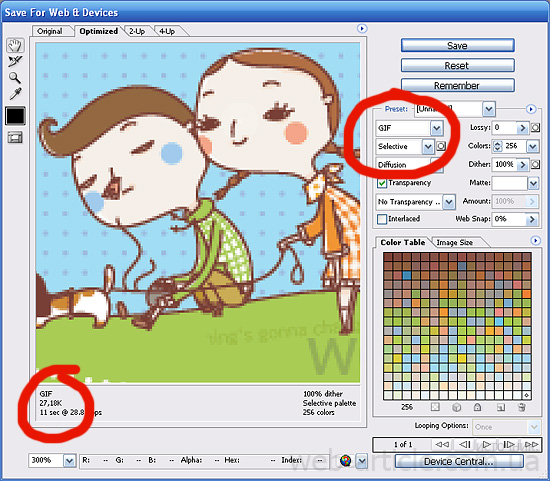Go to first animation frame
550x481 pixels.
pos(442,445)
